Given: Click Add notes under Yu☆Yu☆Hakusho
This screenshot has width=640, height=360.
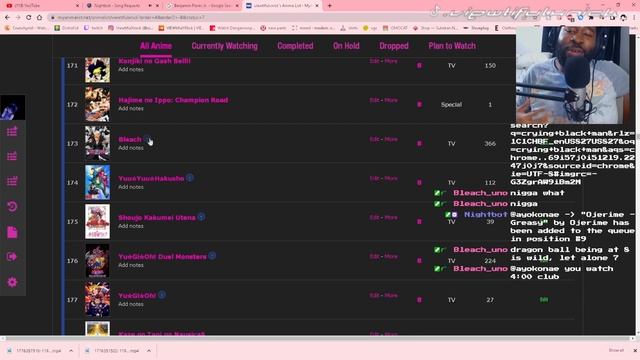Looking at the screenshot, I should point(131,187).
